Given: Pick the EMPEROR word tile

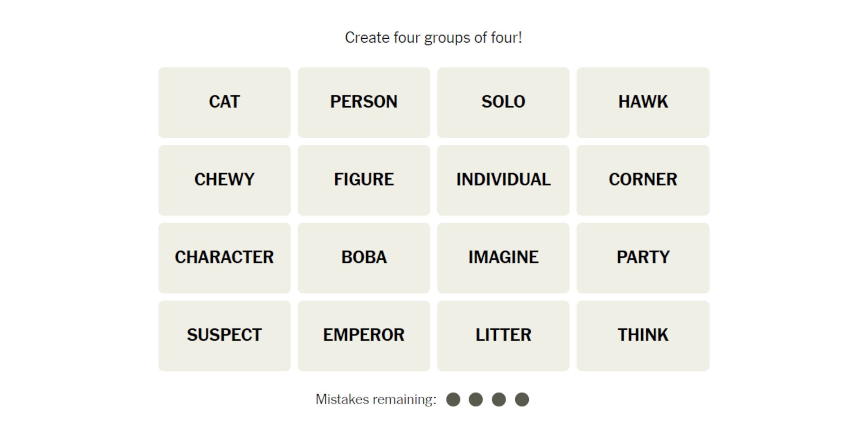Looking at the screenshot, I should coord(364,335).
